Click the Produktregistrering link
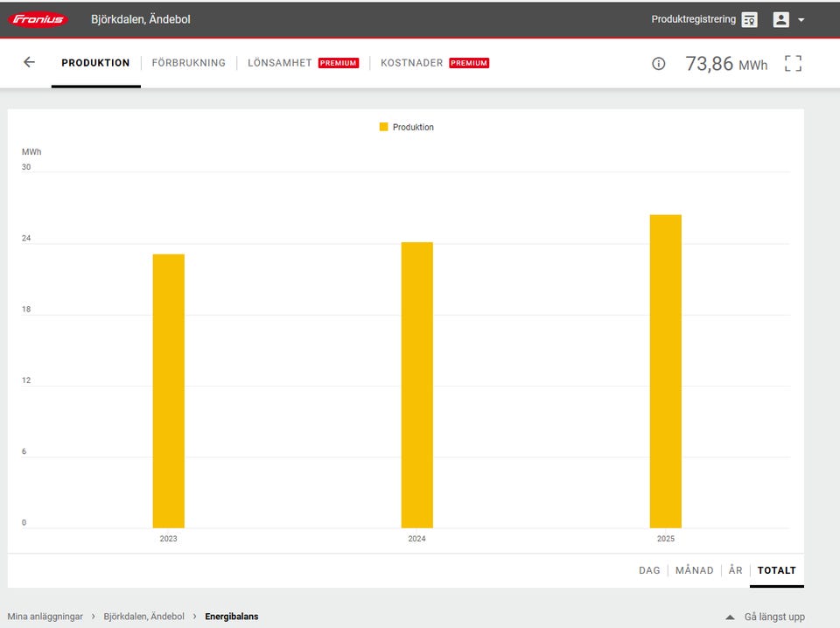The image size is (840, 628). tap(693, 19)
